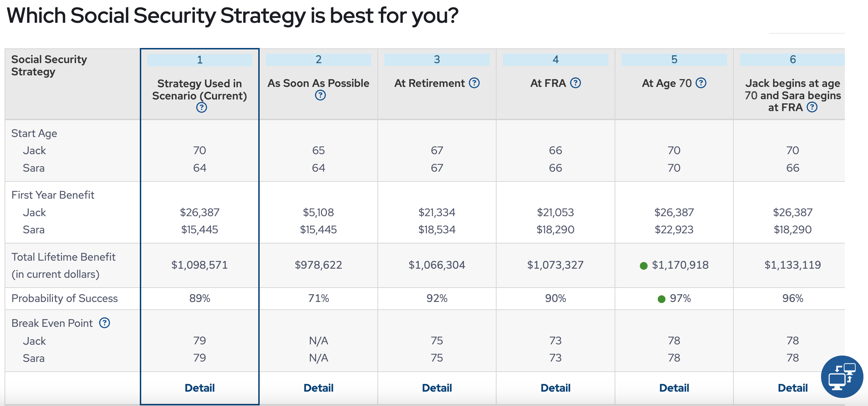868x406 pixels.
Task: Open Detail for the At FRA strategy
Action: pyautogui.click(x=555, y=387)
